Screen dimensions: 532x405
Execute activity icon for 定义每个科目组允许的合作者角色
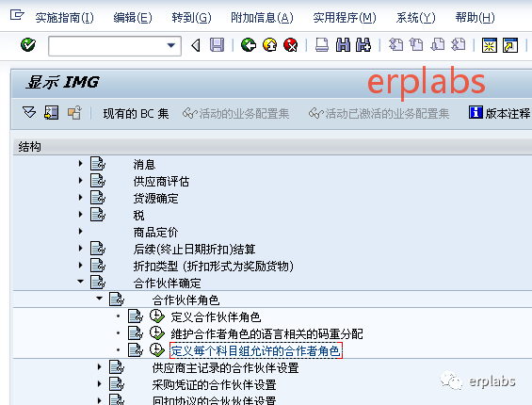click(x=157, y=350)
